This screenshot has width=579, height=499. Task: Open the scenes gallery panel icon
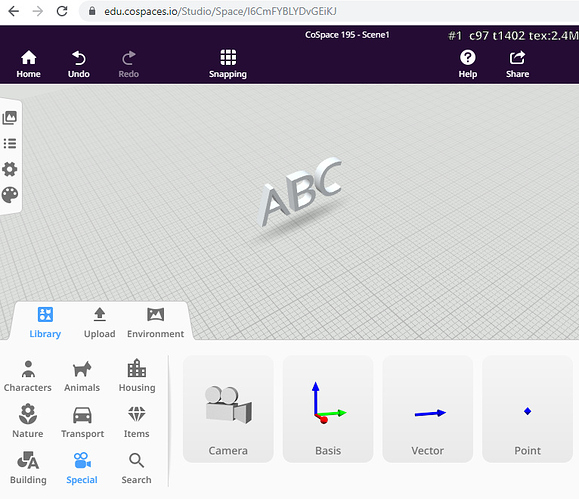point(10,118)
